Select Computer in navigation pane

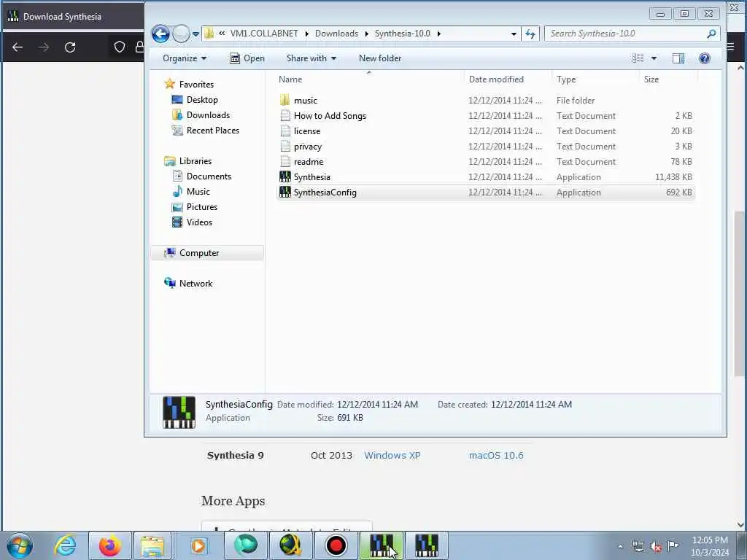point(206,253)
